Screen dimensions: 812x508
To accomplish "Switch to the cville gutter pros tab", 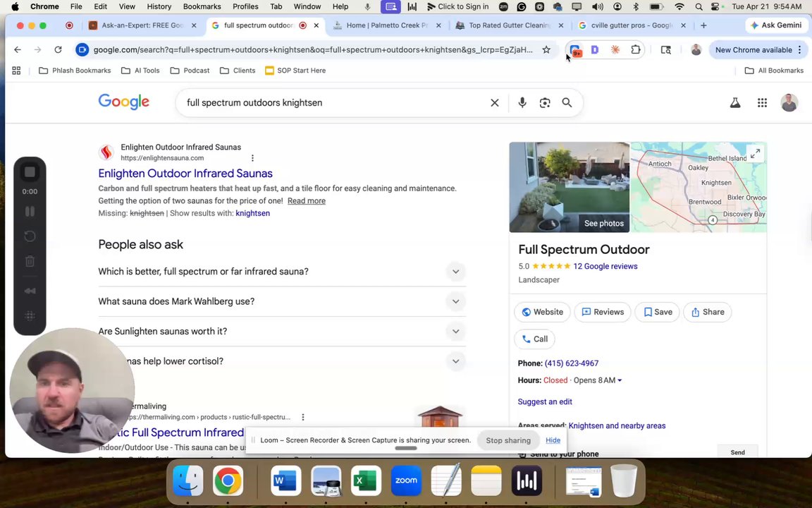I will click(x=632, y=25).
